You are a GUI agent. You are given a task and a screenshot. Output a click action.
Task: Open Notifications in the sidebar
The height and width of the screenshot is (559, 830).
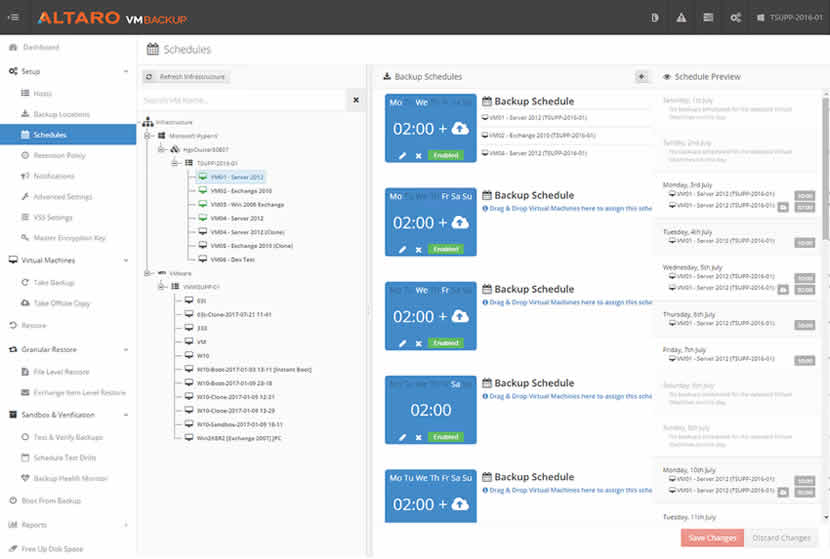(x=54, y=176)
